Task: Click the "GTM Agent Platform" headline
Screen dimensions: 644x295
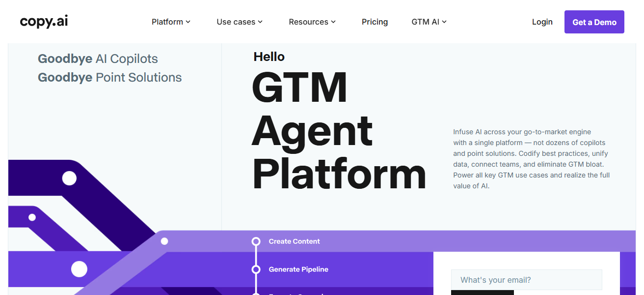Action: (x=339, y=131)
